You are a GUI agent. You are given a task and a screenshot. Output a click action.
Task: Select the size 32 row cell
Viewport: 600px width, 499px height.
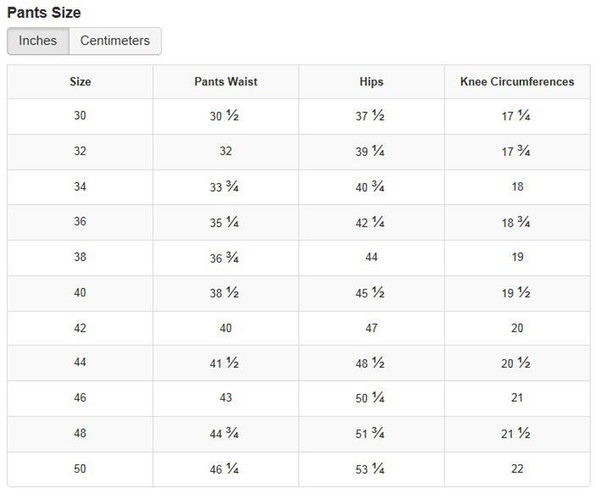[80, 152]
